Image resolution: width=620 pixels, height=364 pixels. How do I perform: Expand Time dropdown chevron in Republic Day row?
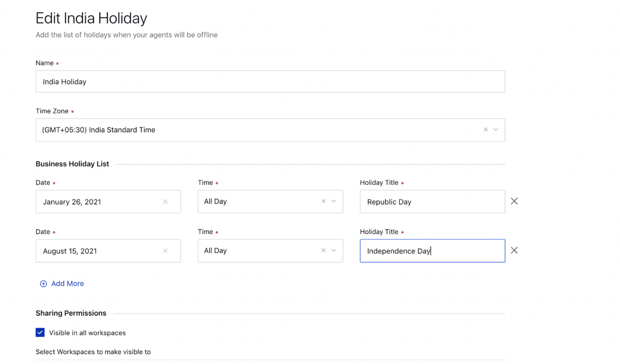334,201
